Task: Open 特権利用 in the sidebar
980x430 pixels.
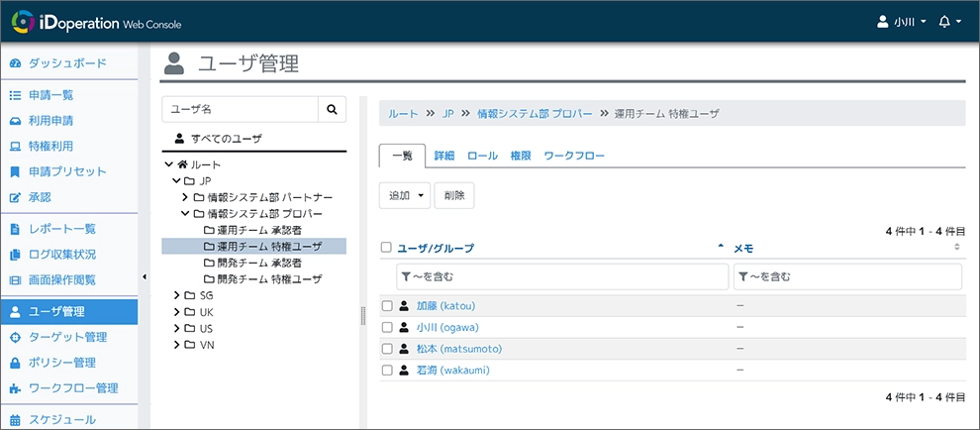Action: click(x=68, y=147)
